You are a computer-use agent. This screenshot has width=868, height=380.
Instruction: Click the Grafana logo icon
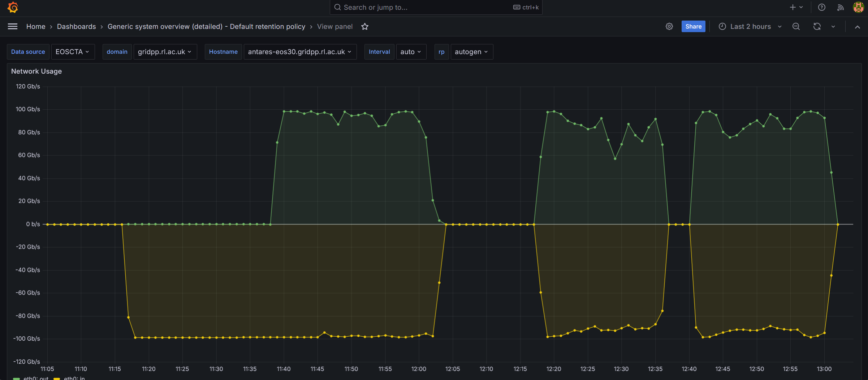(x=13, y=7)
